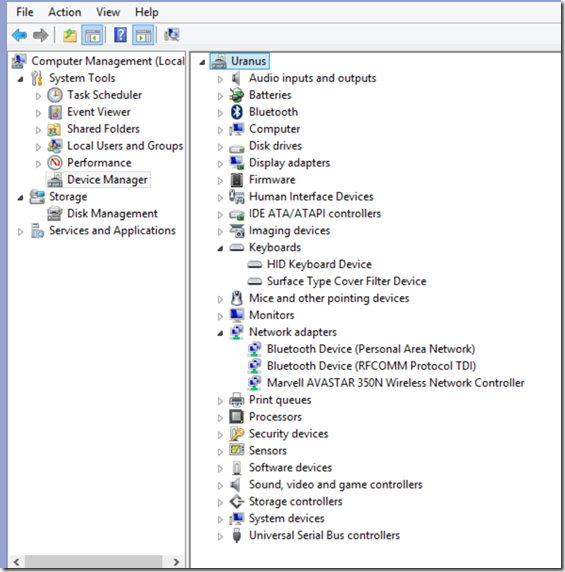Click the Processors category icon

click(237, 417)
